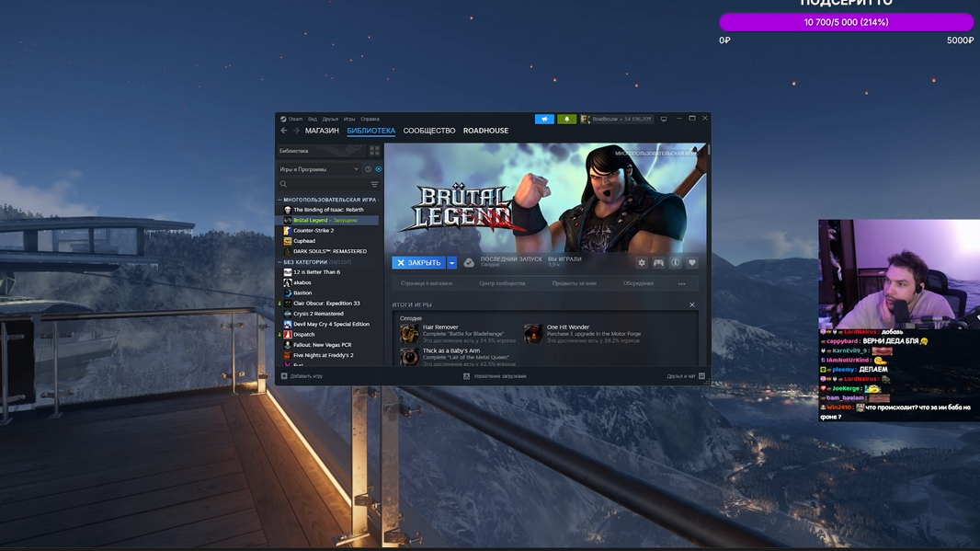Select Clair Obscur: Expedition 33
The width and height of the screenshot is (980, 551).
click(327, 304)
